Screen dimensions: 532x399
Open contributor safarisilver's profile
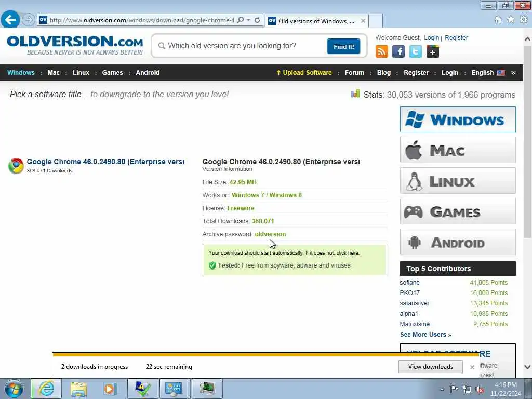pos(414,303)
